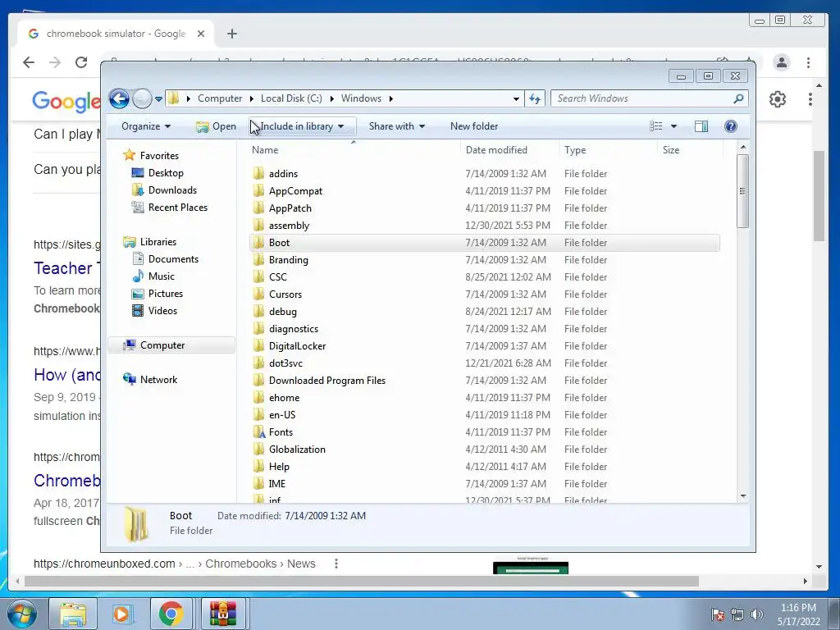Click the Explorer forward arrow button
Screen dimensions: 840x630
142,98
